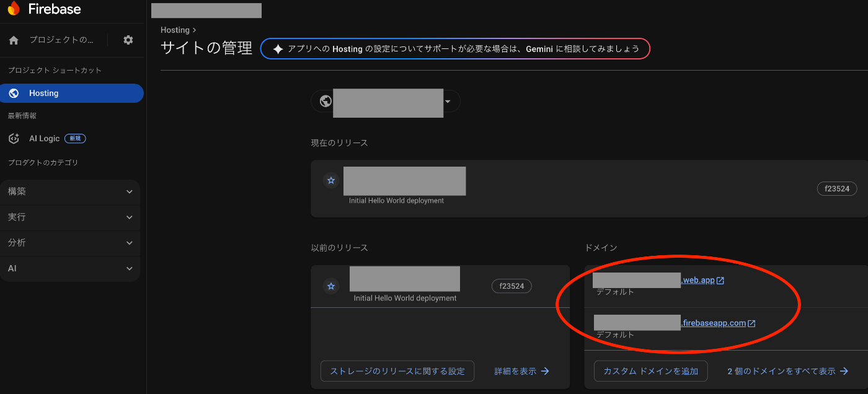
Task: Click current release Initial Hello World deployment text
Action: pos(396,201)
